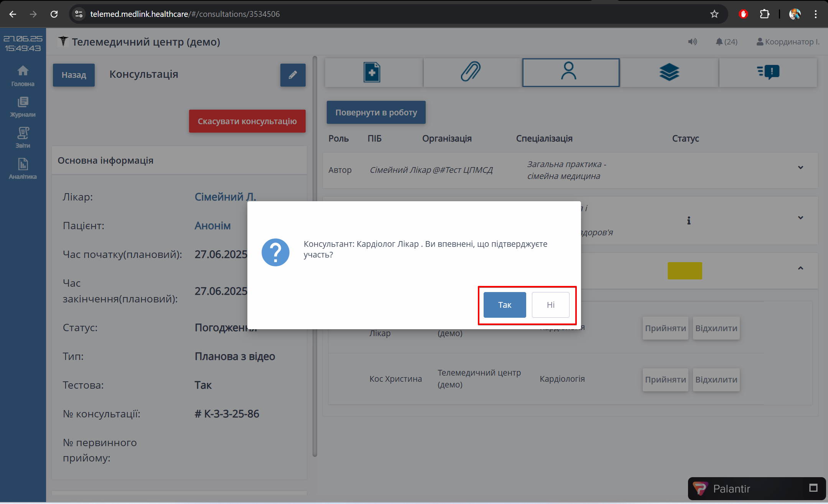Expand the second participant row chevron
Viewport: 828px width, 504px height.
800,218
